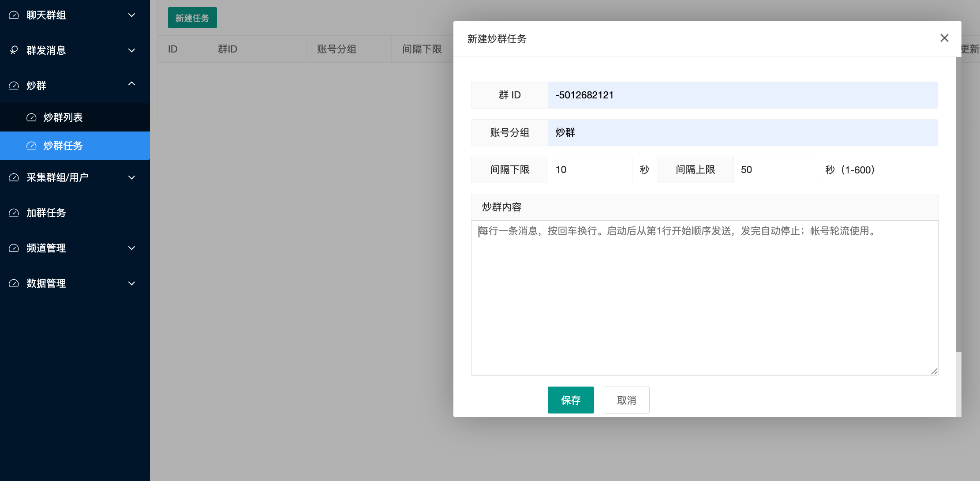Screen dimensions: 980x481
Task: Open the 聊天群组 menu label
Action: click(46, 15)
